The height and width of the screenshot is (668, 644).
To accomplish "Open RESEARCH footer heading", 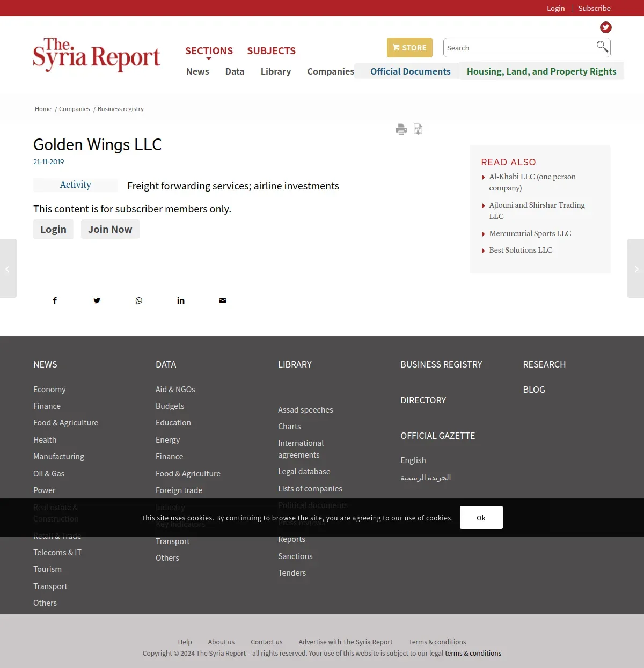I will click(544, 364).
